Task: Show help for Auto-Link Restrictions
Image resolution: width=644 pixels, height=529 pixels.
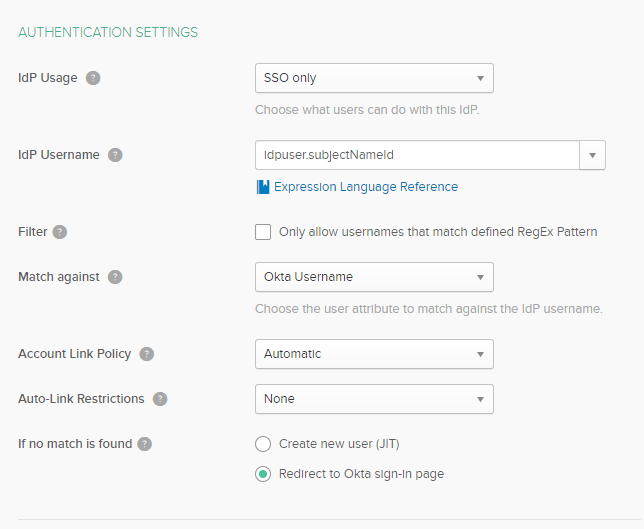Action: tap(160, 399)
